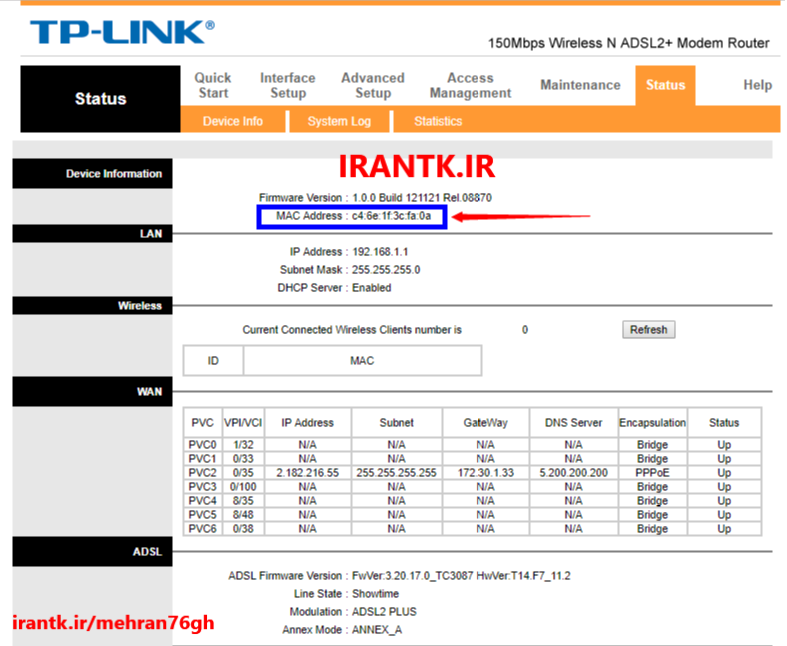Click the VPI/VCI column header

click(243, 423)
